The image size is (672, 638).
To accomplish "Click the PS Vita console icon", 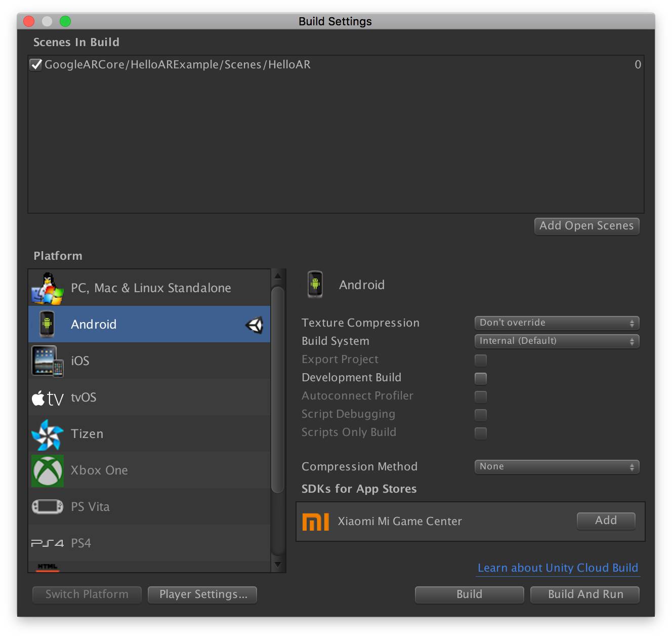I will [x=48, y=506].
